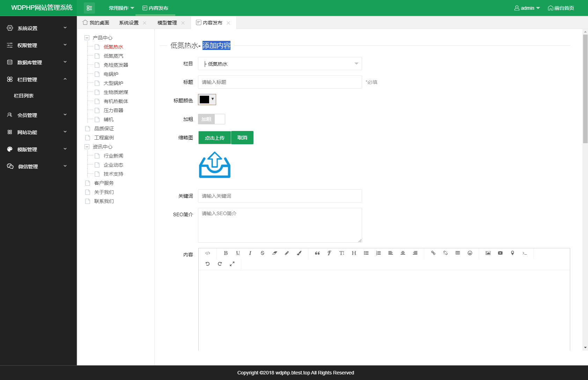Viewport: 588px width, 380px height.
Task: Insert a map location in editor
Action: coord(513,253)
